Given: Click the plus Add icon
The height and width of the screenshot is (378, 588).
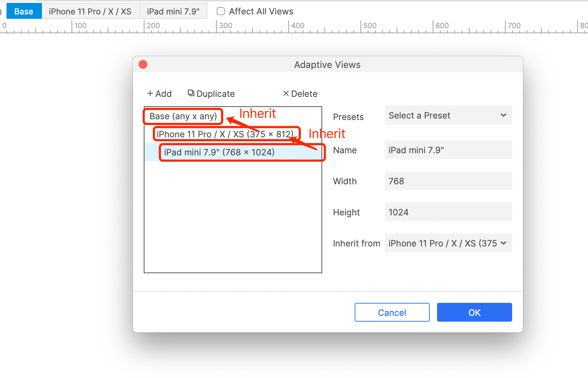Looking at the screenshot, I should [150, 94].
